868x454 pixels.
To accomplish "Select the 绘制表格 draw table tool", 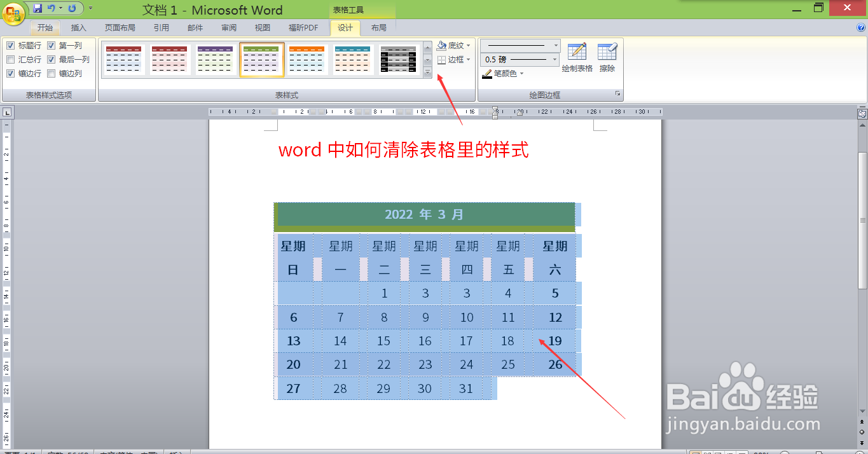I will 577,57.
